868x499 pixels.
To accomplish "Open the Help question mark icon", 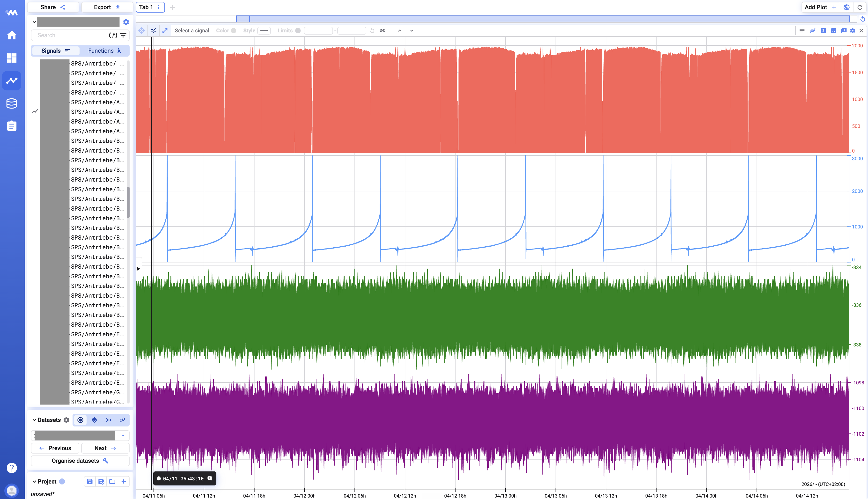I will coord(12,468).
